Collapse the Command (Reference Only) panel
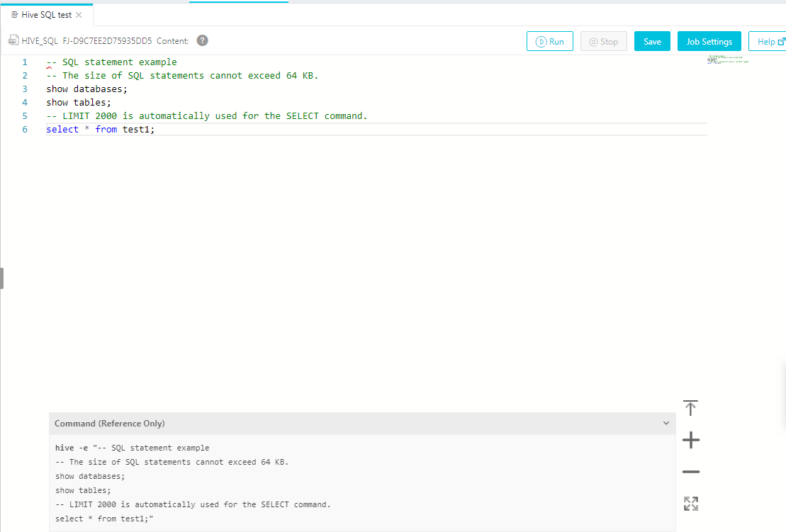This screenshot has height=532, width=786. [666, 424]
